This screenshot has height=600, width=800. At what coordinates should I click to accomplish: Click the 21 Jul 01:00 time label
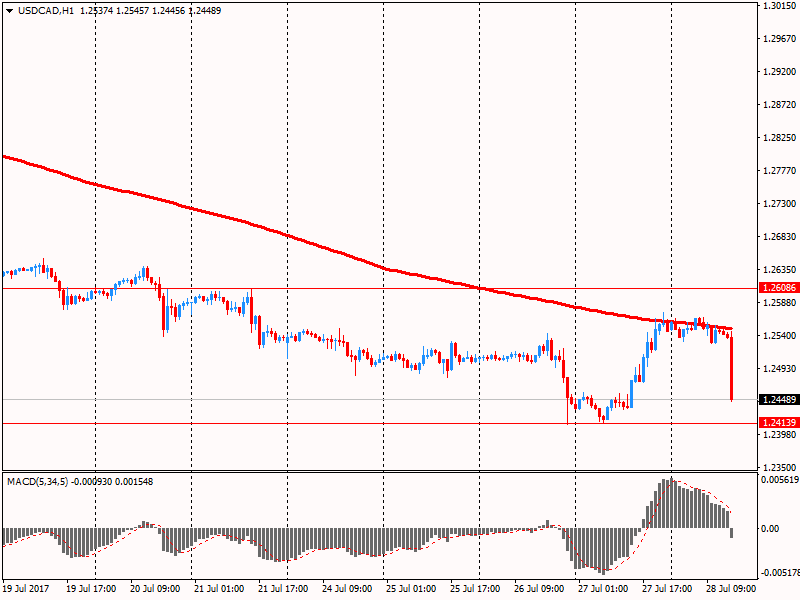click(x=219, y=588)
